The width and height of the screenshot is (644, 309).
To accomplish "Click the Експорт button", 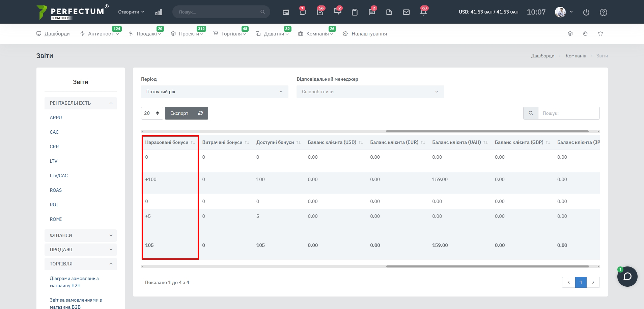I will pos(179,113).
